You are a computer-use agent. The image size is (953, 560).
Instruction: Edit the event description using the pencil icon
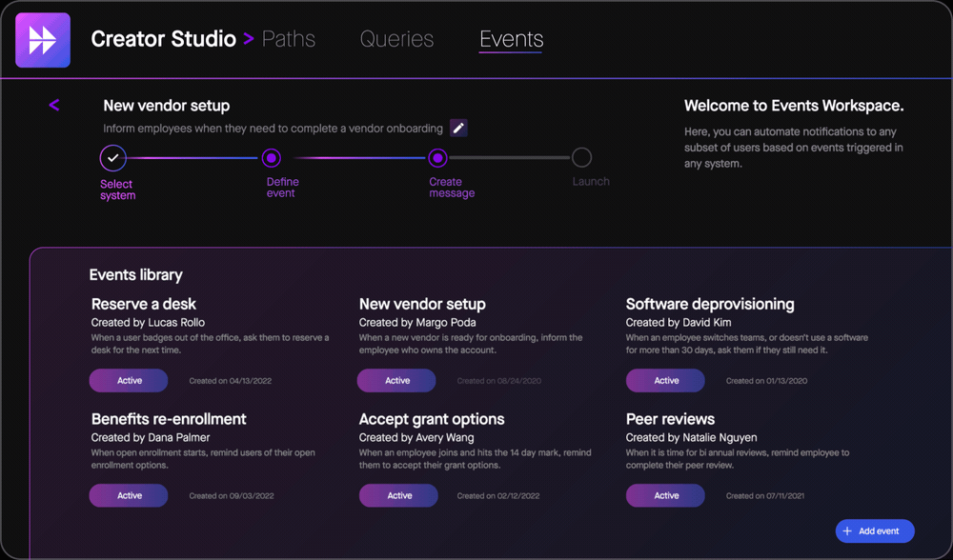(458, 127)
